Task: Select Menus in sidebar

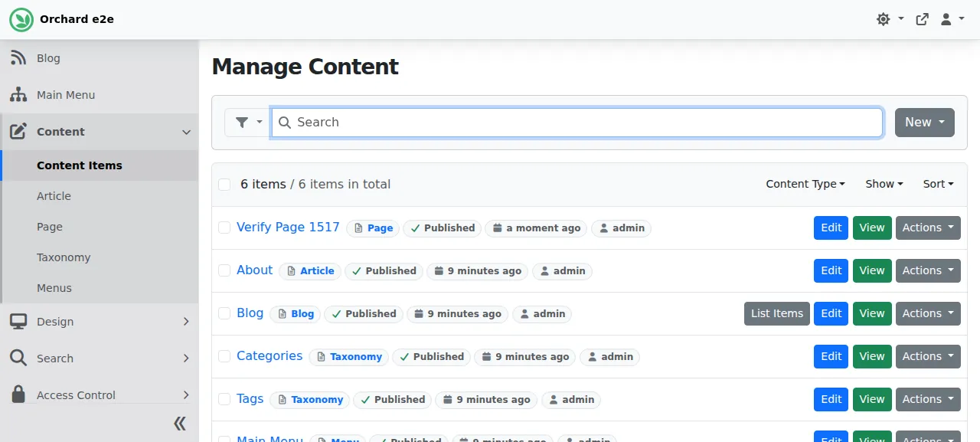Action: tap(100, 288)
